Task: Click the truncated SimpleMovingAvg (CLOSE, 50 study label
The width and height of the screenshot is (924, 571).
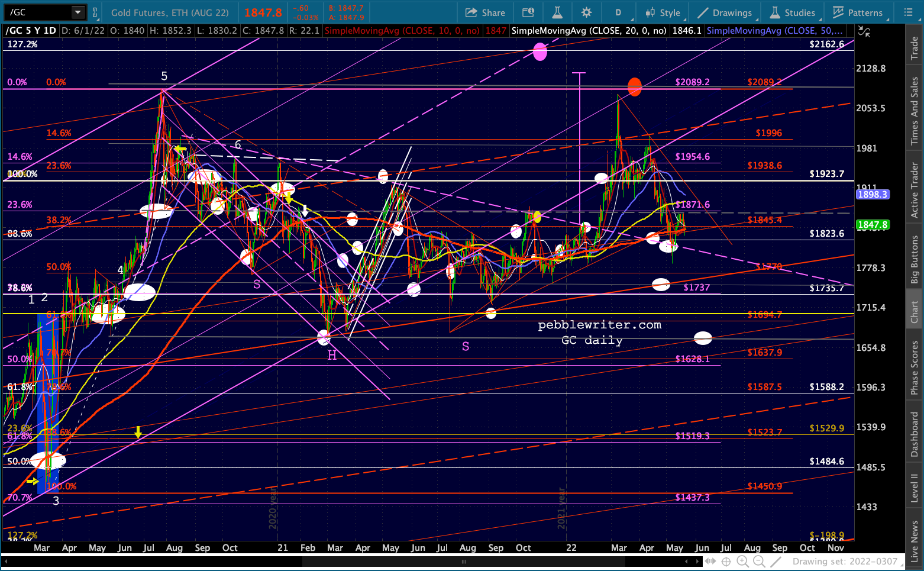Action: (x=775, y=30)
